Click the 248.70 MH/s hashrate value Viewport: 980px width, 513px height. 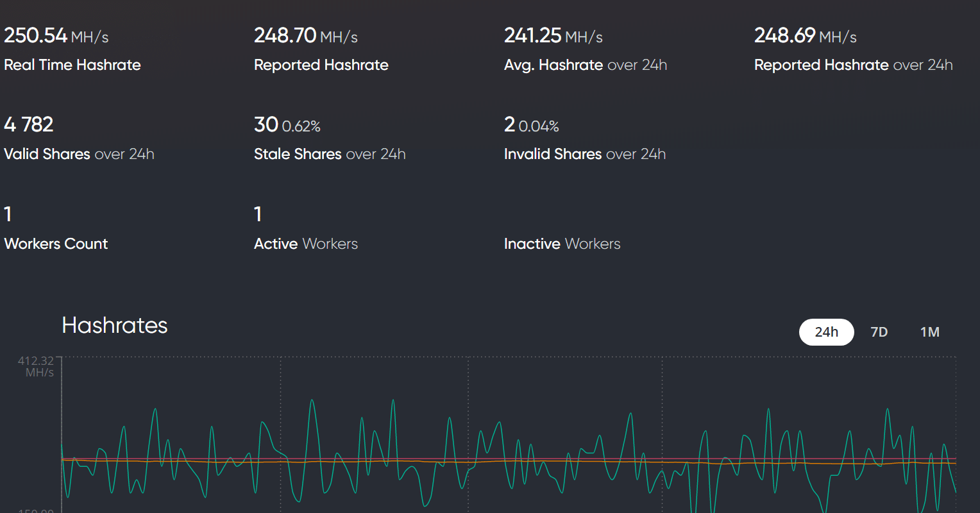[306, 36]
